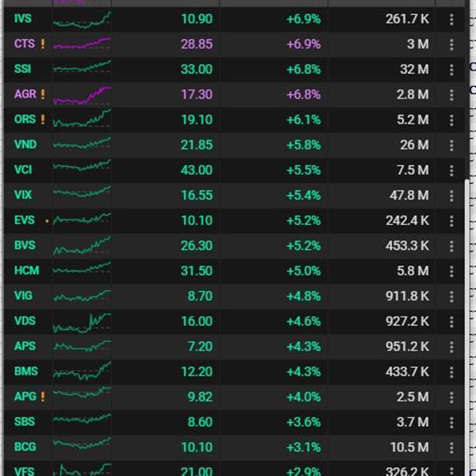Click the warning icon beside APG
The width and height of the screenshot is (476, 476).
click(x=43, y=397)
